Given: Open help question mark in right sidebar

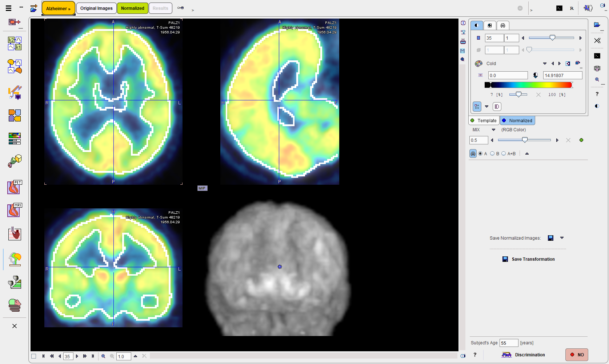Looking at the screenshot, I should 597,94.
